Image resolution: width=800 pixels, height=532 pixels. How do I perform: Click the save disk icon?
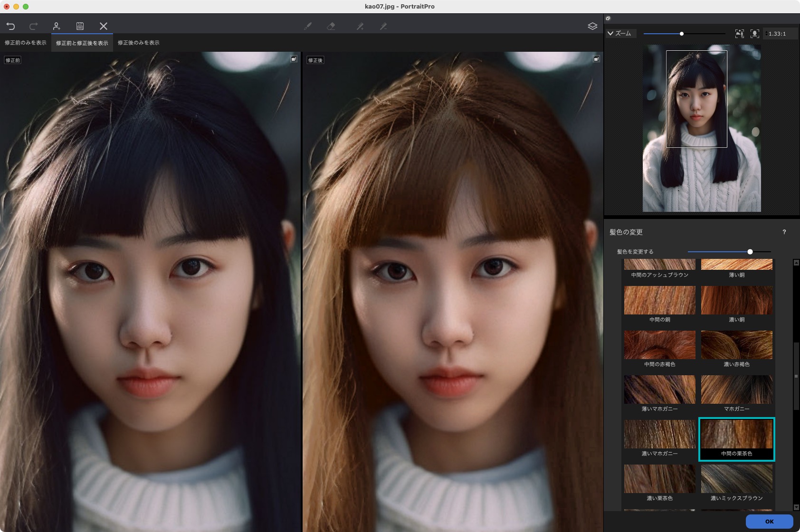[80, 26]
